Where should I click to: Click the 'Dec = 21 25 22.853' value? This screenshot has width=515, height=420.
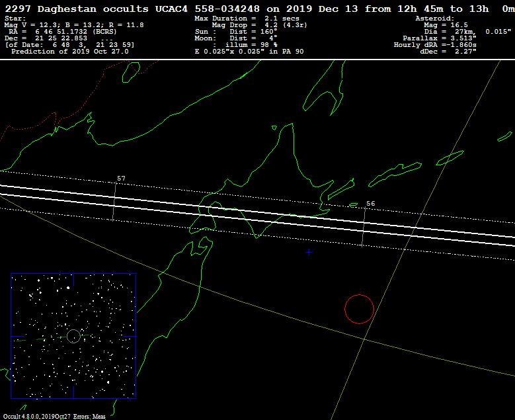pos(46,38)
